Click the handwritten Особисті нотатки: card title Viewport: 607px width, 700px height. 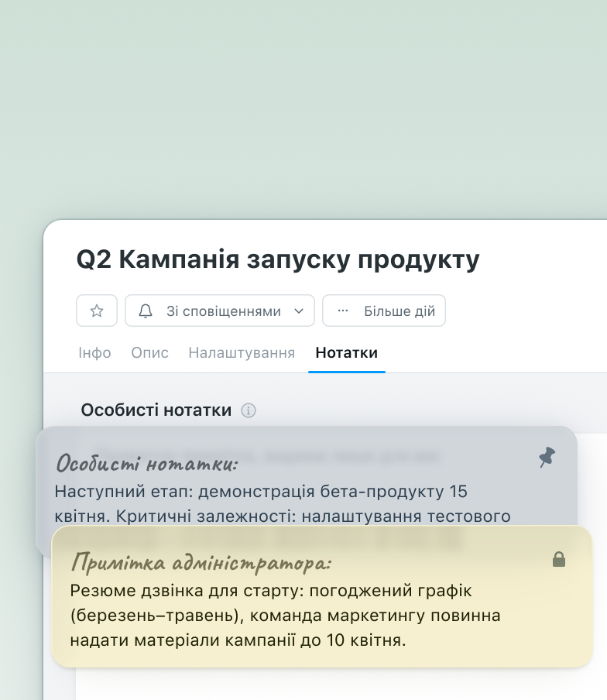coord(146,464)
